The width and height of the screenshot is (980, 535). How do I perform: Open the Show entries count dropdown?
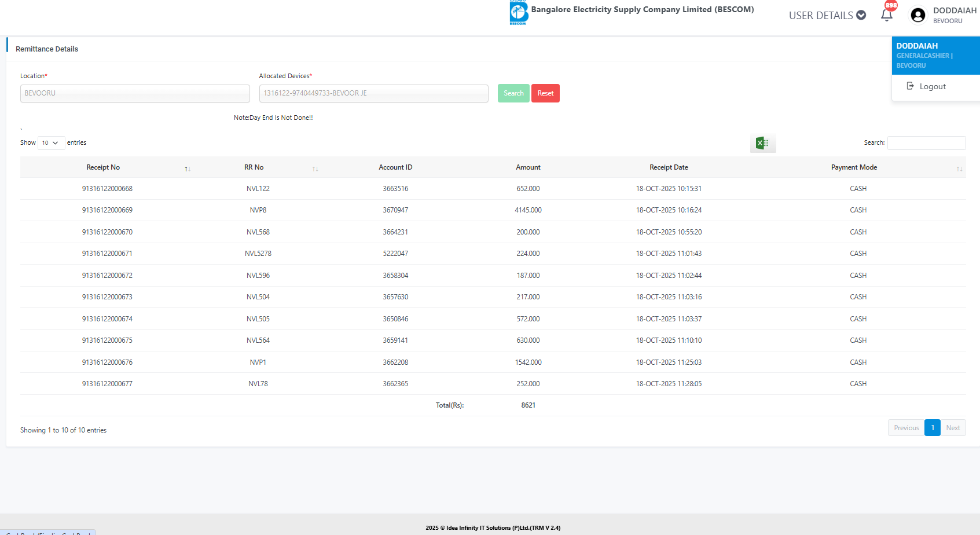click(51, 143)
